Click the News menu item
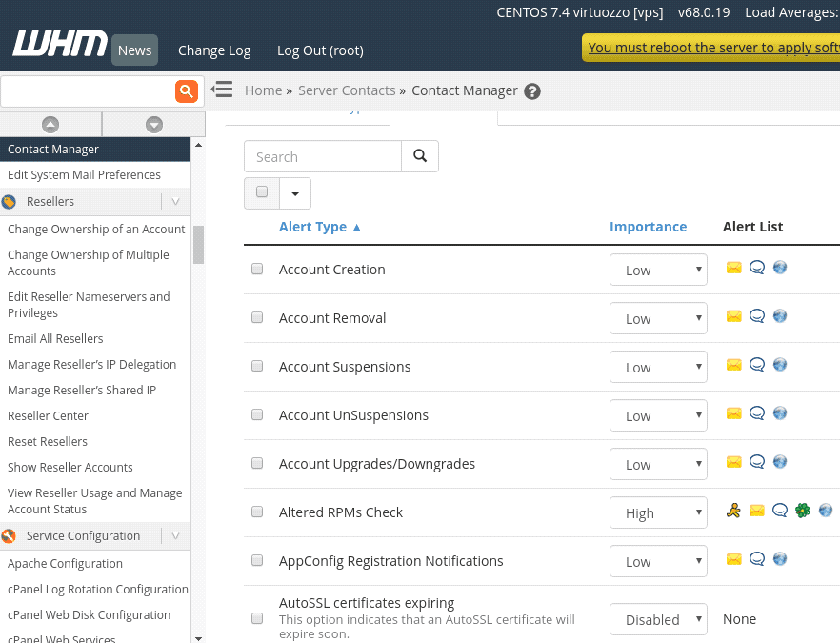The width and height of the screenshot is (840, 643). click(134, 50)
